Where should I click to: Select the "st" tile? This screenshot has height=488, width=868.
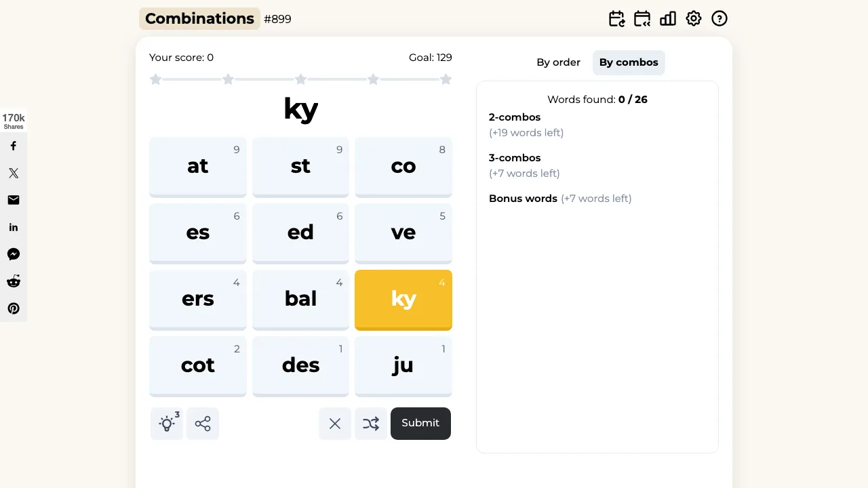(300, 167)
